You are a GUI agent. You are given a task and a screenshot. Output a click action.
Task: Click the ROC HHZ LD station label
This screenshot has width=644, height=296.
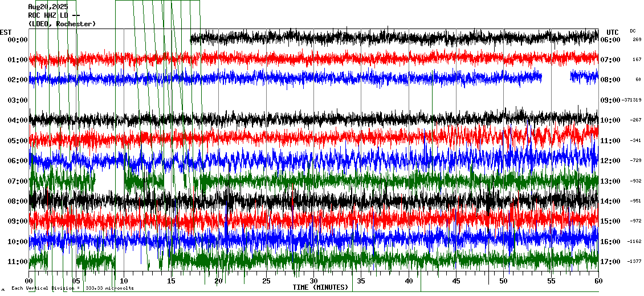point(54,15)
